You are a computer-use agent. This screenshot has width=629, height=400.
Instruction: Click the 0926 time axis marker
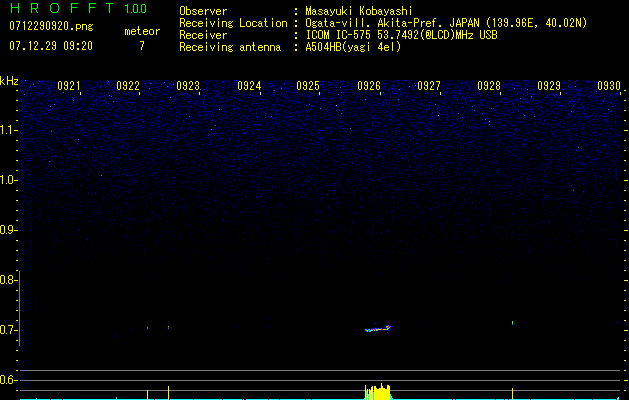pyautogui.click(x=369, y=86)
